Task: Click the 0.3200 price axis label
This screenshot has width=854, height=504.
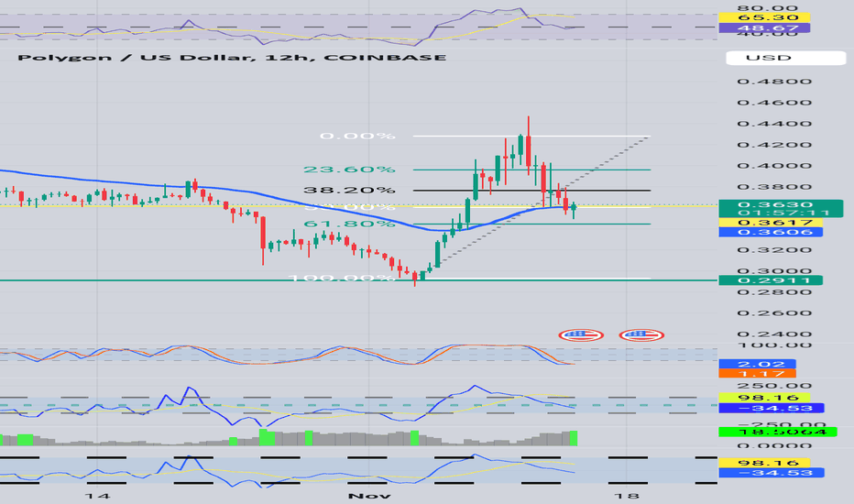Action: point(774,250)
